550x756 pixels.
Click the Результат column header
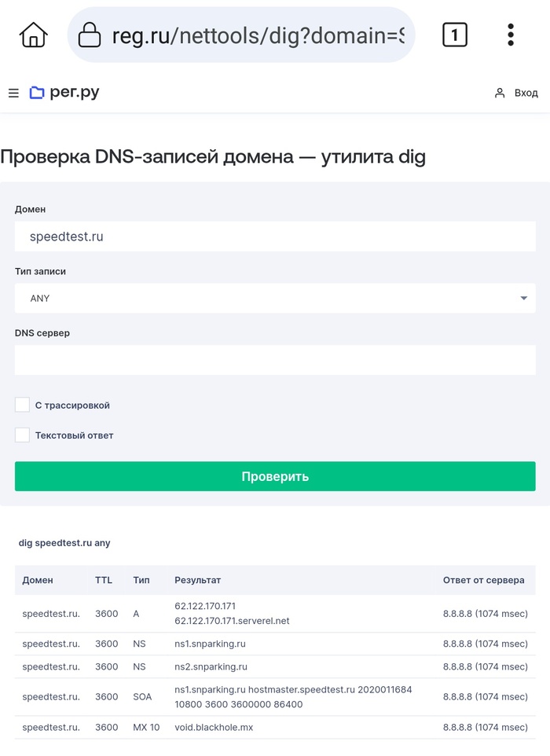[197, 580]
